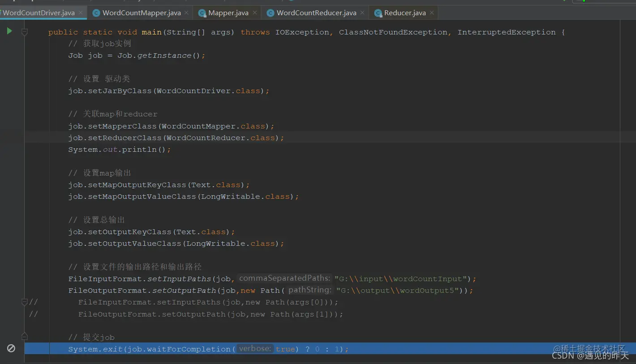Image resolution: width=636 pixels, height=364 pixels.
Task: Click the "G:\\input\\wordCountInput" string
Action: (401, 279)
